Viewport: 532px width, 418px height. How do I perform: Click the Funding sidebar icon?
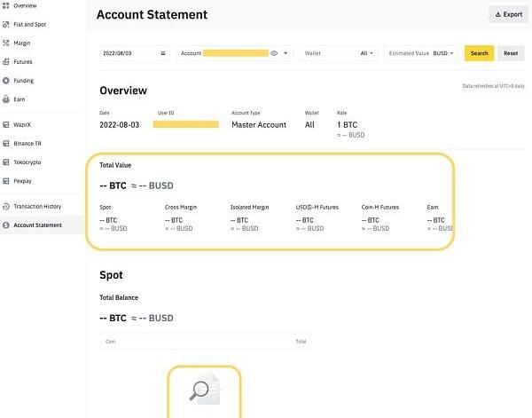click(6, 81)
